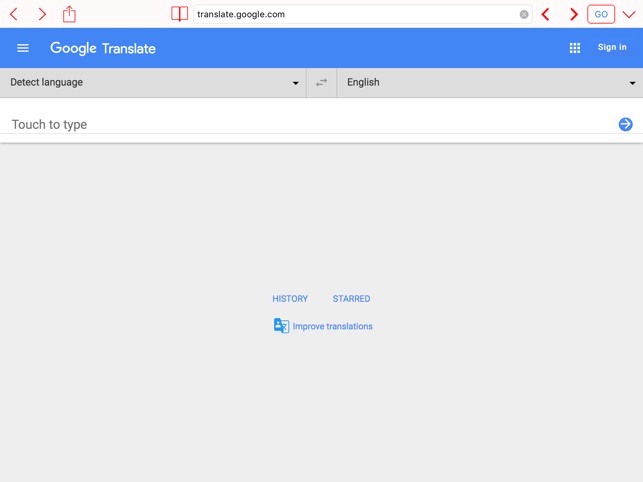Focus the Touch to type field
This screenshot has width=643, height=482.
[x=312, y=124]
